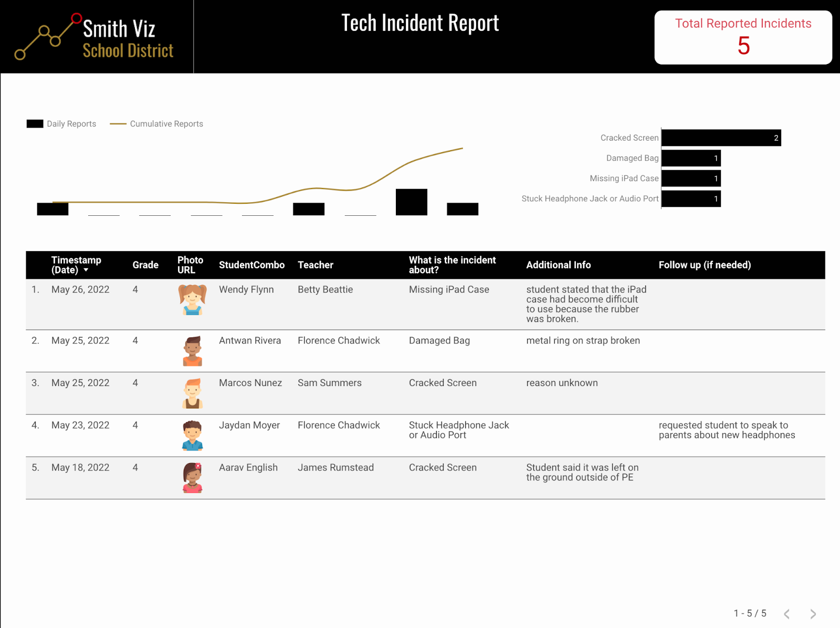Click the Tech Incident Report title
840x628 pixels.
pos(420,23)
